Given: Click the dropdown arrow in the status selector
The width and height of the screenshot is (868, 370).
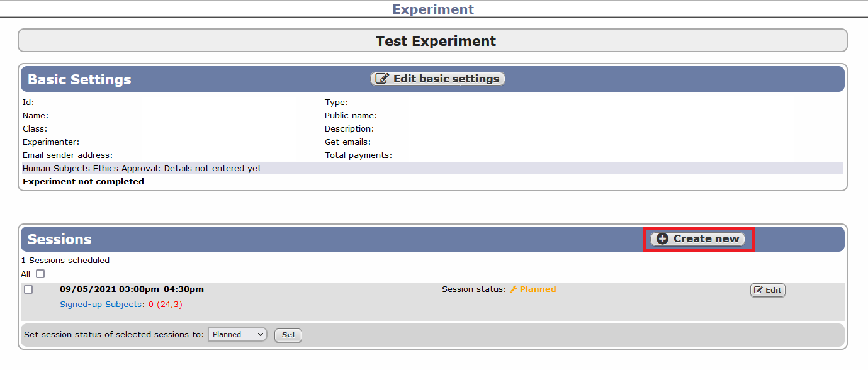Looking at the screenshot, I should [261, 334].
